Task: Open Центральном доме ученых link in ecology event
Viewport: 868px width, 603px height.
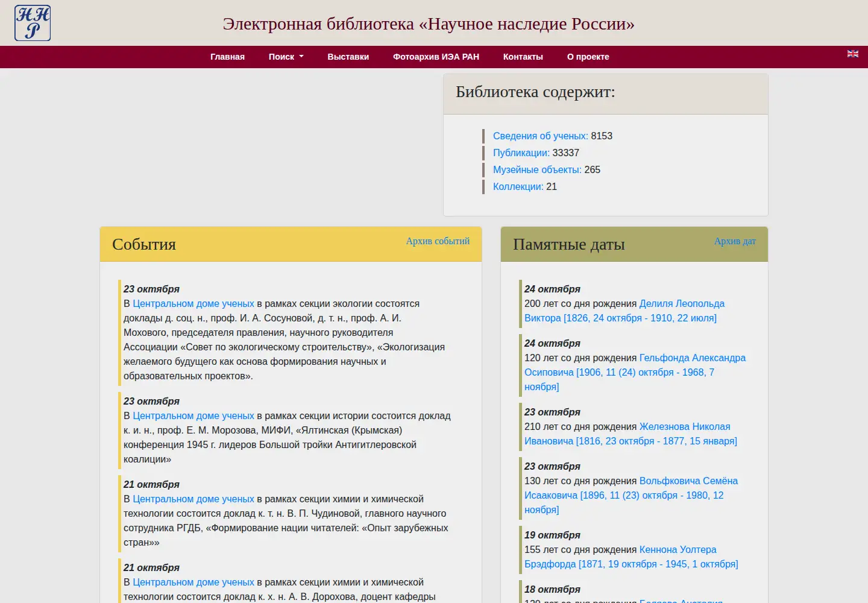Action: [x=193, y=303]
